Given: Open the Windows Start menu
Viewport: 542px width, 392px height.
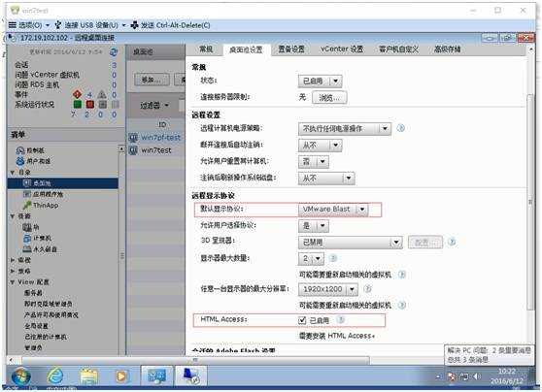Looking at the screenshot, I should (20, 376).
